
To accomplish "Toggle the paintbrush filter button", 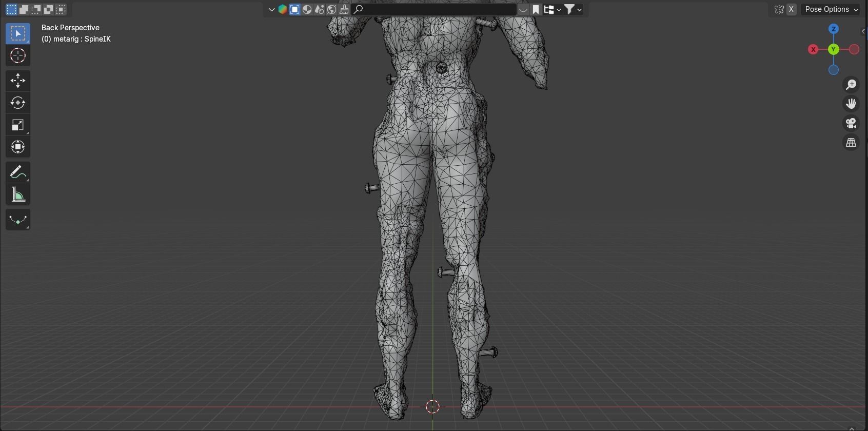I will [x=344, y=9].
